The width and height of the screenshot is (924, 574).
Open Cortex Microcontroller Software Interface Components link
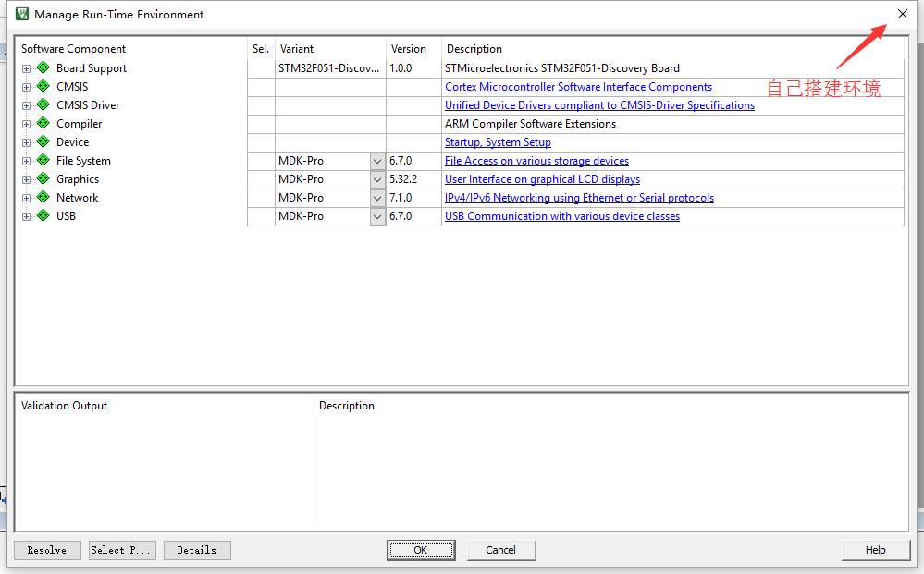(578, 87)
